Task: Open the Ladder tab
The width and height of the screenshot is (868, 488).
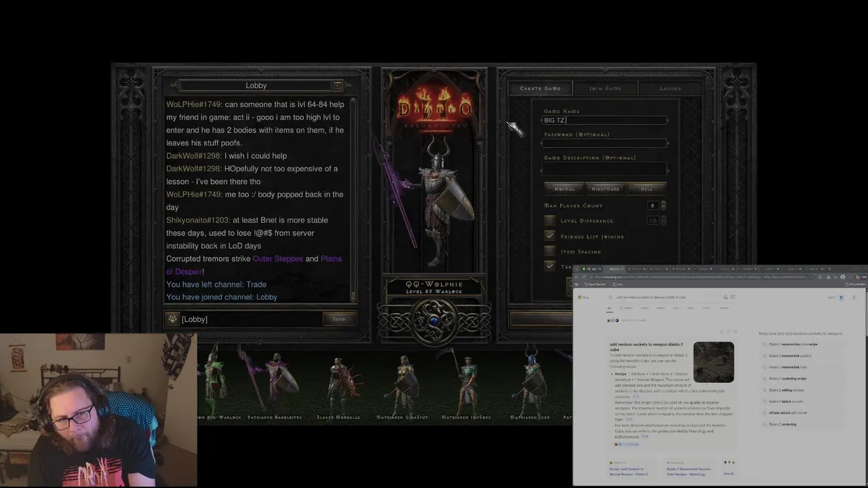Action: 670,88
